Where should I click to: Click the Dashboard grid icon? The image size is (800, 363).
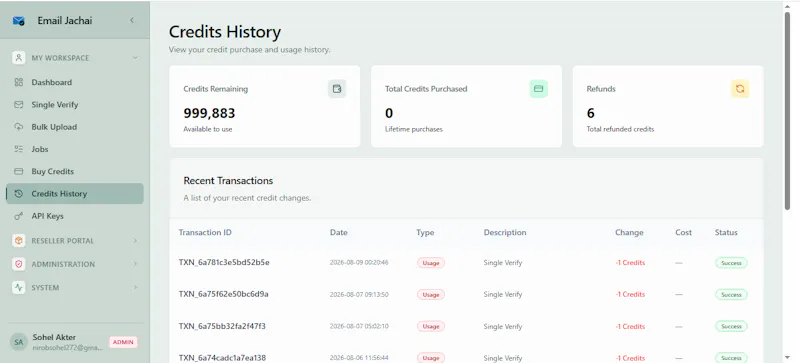19,82
